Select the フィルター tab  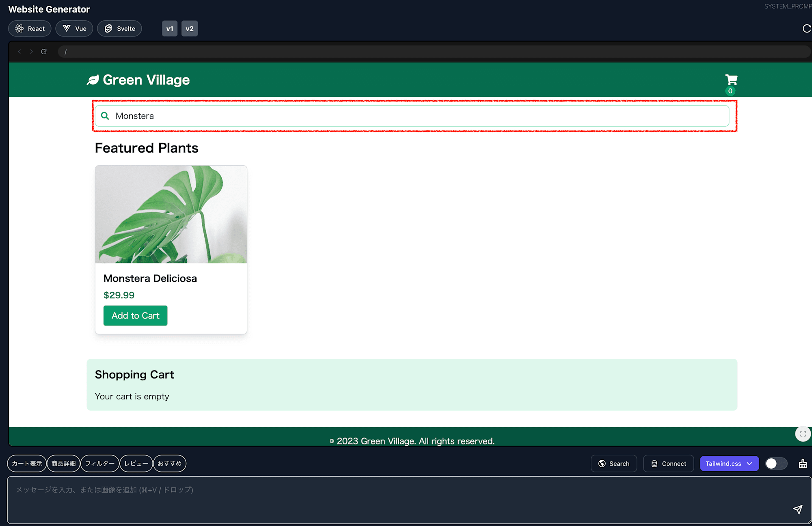click(99, 463)
